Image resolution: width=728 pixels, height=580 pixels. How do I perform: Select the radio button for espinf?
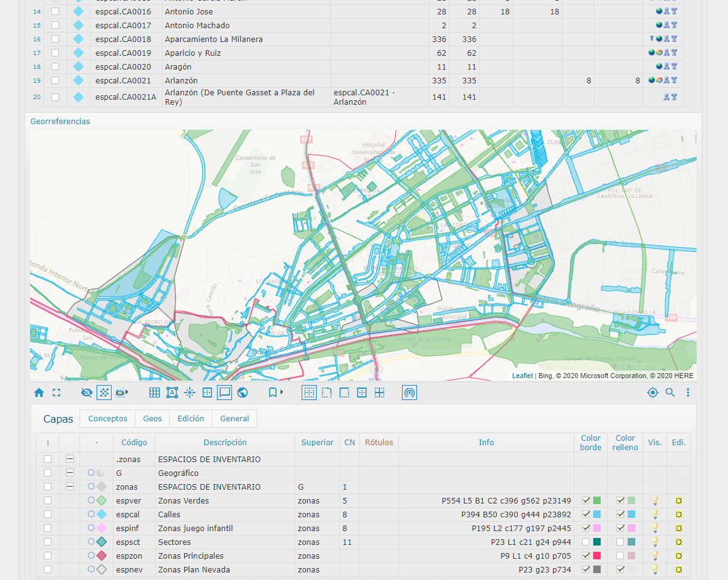pos(91,527)
